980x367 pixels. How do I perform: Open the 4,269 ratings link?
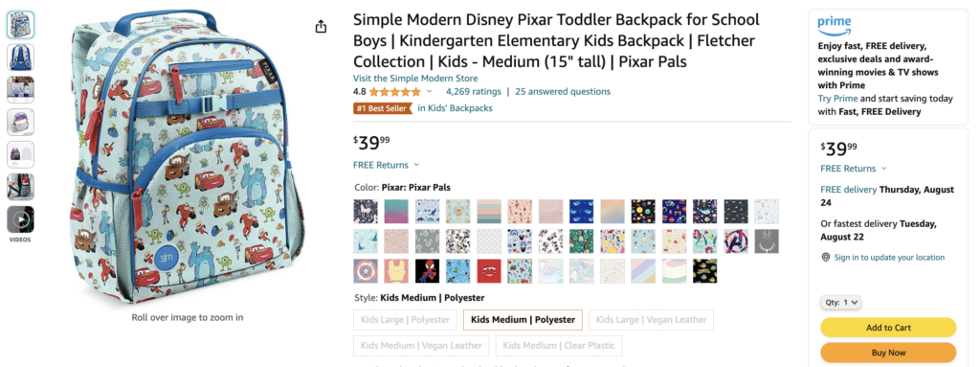pyautogui.click(x=473, y=91)
